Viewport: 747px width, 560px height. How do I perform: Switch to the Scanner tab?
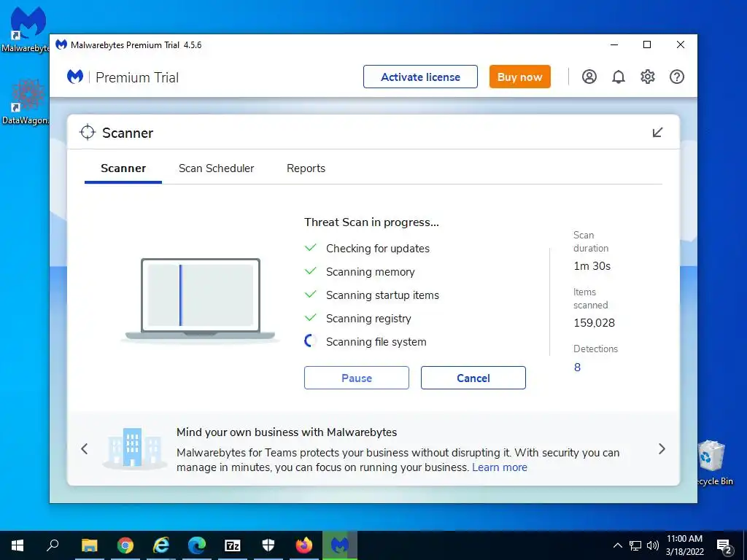click(x=123, y=168)
